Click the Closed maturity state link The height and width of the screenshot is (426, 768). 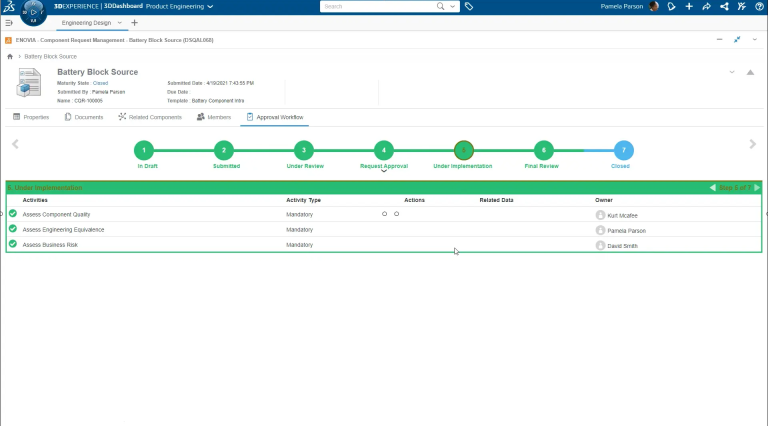[x=100, y=83]
